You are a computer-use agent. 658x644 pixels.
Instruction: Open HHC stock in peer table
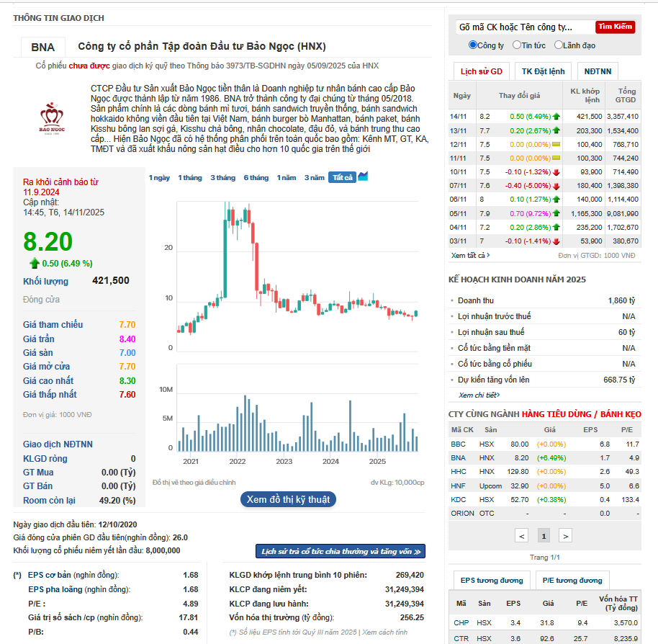(459, 472)
